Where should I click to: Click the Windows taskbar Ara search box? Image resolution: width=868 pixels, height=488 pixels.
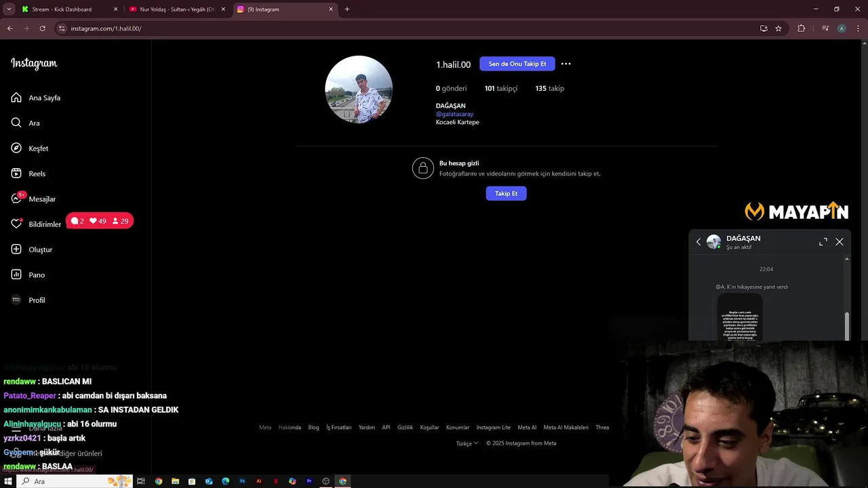click(75, 481)
